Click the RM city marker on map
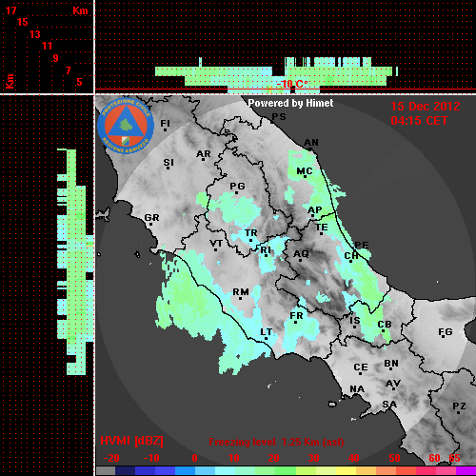 click(241, 298)
